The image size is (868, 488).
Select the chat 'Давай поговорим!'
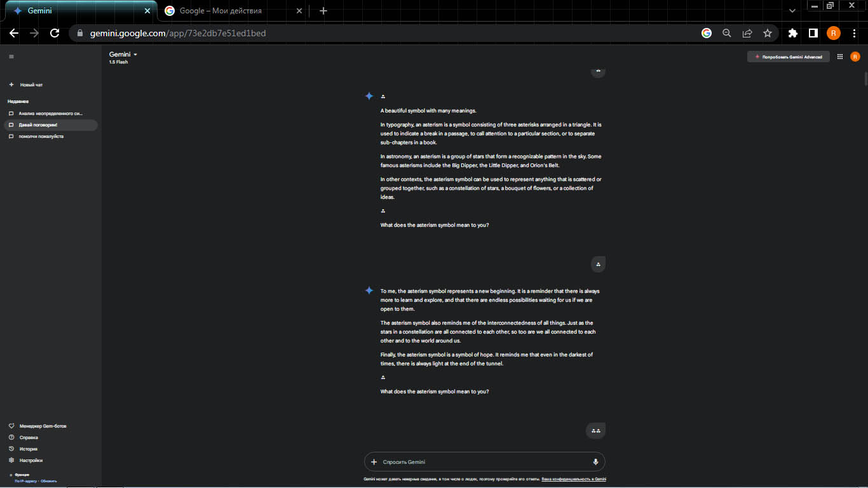point(50,125)
